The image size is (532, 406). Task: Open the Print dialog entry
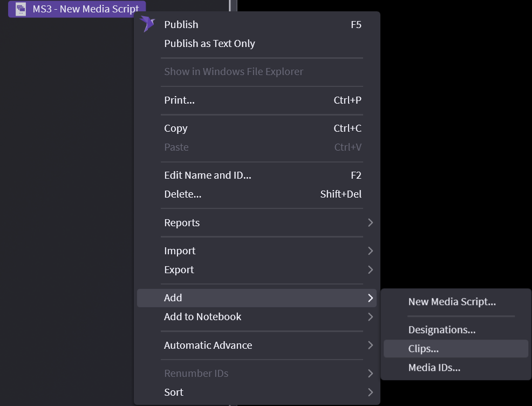[x=179, y=100]
